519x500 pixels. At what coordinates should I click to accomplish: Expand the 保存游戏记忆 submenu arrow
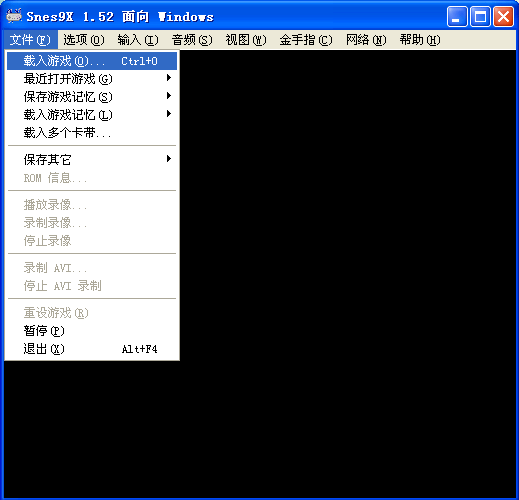point(169,96)
